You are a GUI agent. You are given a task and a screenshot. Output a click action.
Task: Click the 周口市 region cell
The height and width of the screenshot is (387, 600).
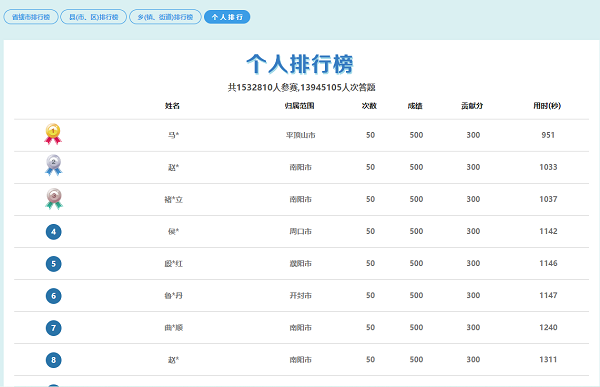[x=301, y=232]
